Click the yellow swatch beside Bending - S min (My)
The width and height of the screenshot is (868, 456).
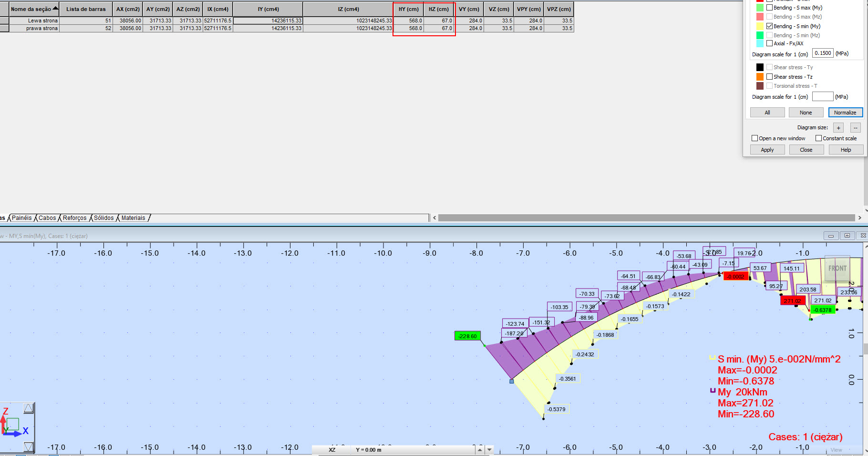click(x=761, y=26)
